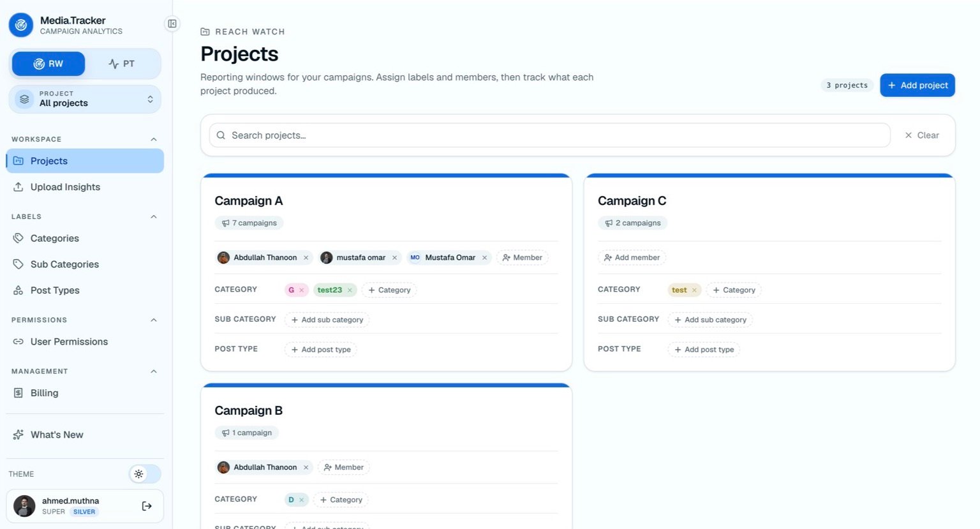Add a member to Campaign B
Image resolution: width=980 pixels, height=529 pixels.
coord(343,468)
